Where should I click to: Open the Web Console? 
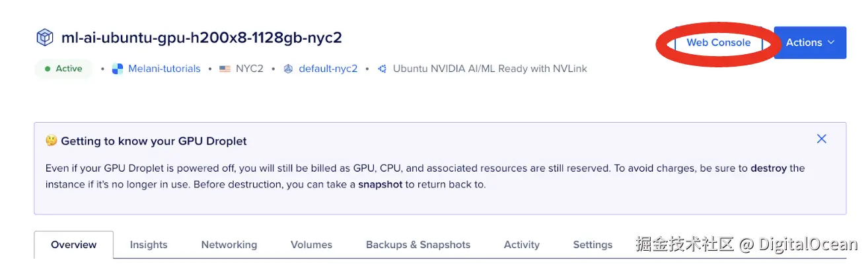[x=718, y=42]
